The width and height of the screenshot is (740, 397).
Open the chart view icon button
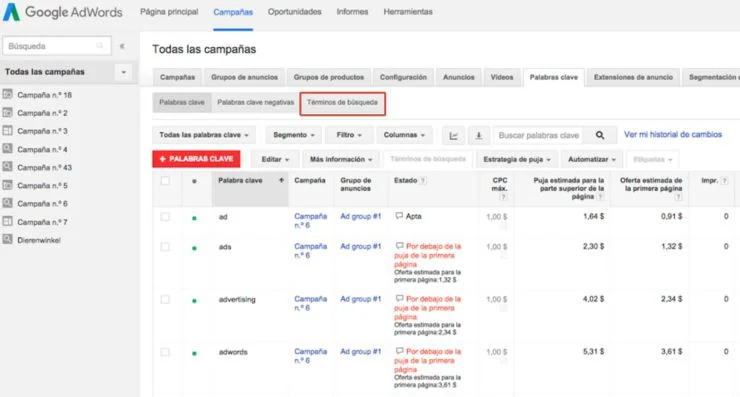454,135
